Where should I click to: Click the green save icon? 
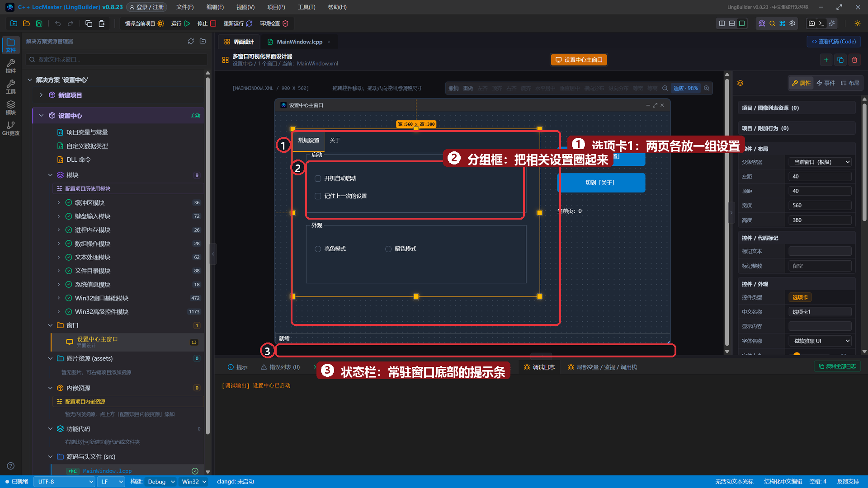tap(39, 23)
